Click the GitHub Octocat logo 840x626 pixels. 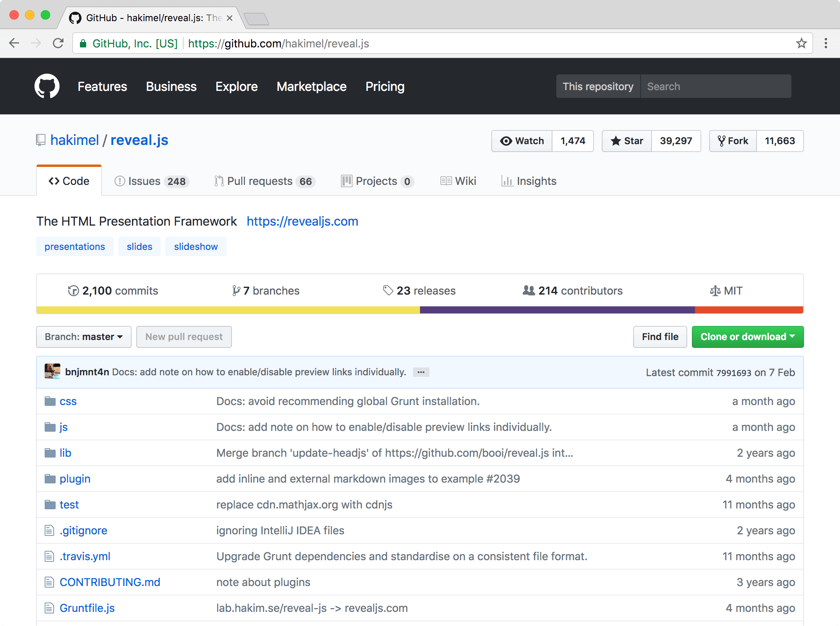47,86
